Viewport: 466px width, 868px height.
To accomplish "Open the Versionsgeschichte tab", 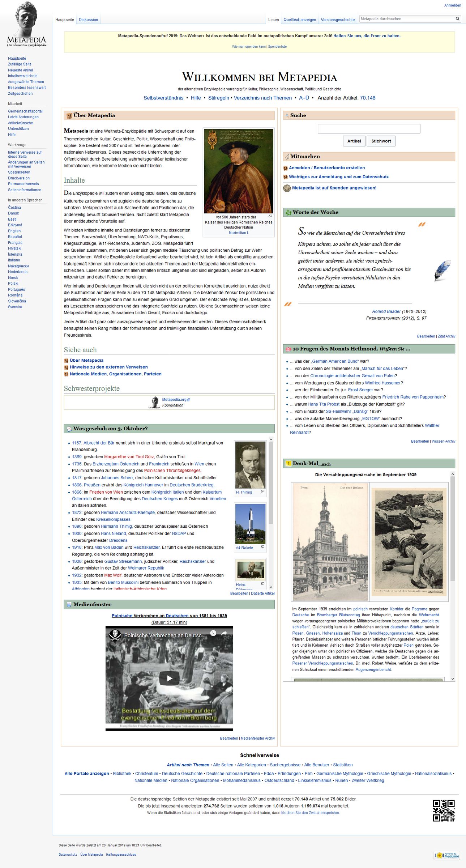I will click(x=338, y=20).
